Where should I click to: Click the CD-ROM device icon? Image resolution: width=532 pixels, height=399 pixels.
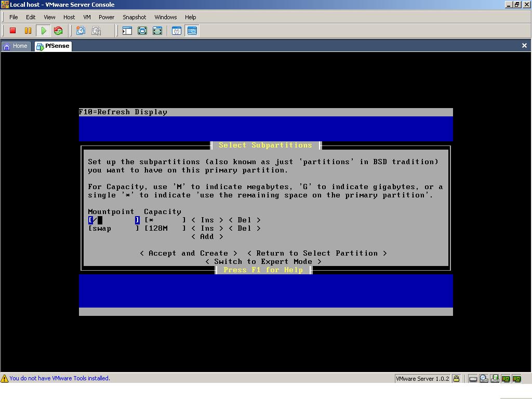tap(484, 379)
